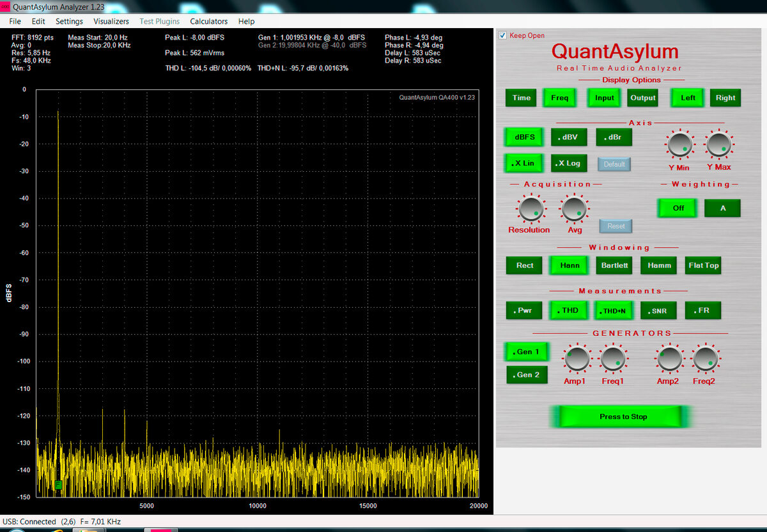Open the Calculators menu
Viewport: 767px width, 532px height.
[x=209, y=21]
